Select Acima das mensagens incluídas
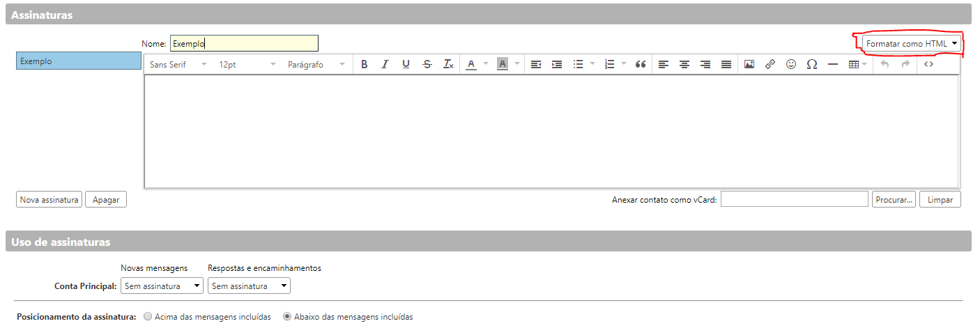Image resolution: width=980 pixels, height=335 pixels. coord(148,317)
